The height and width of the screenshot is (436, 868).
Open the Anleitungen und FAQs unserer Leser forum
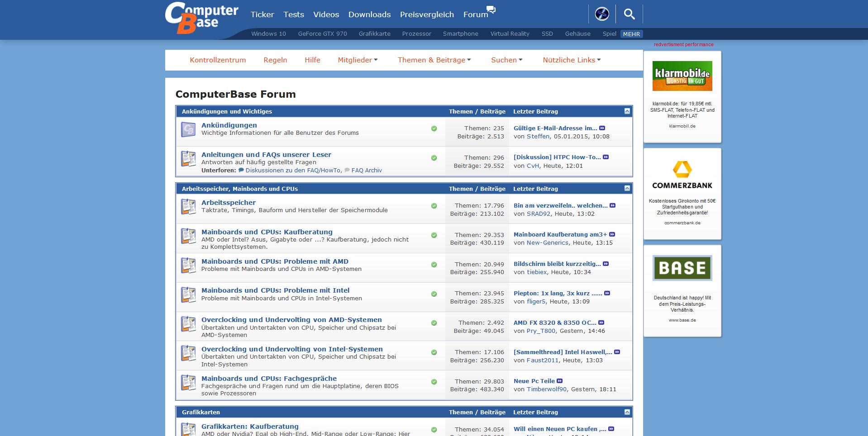(x=266, y=155)
